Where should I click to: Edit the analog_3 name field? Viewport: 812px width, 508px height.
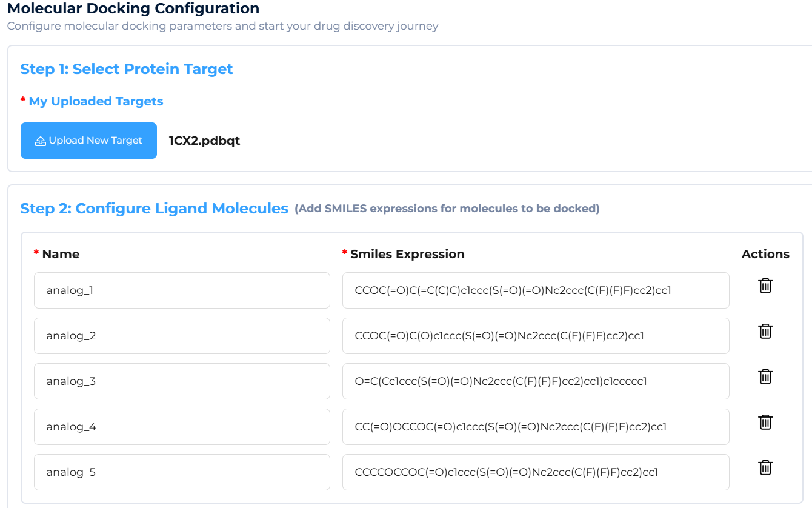tap(182, 381)
